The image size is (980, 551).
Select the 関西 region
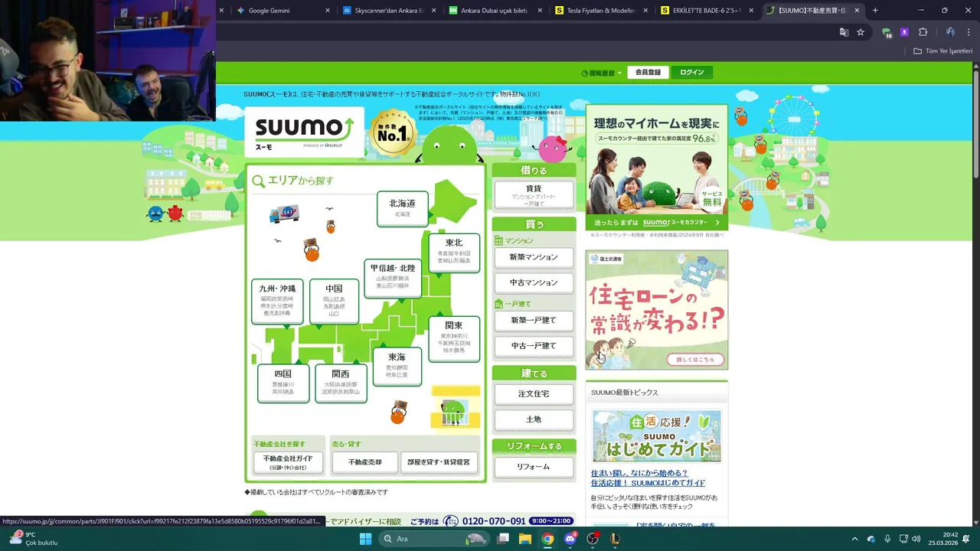341,383
